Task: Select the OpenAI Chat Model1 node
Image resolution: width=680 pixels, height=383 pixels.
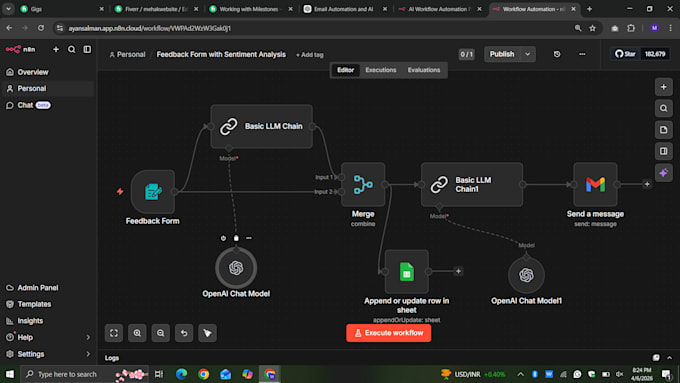Action: (526, 275)
